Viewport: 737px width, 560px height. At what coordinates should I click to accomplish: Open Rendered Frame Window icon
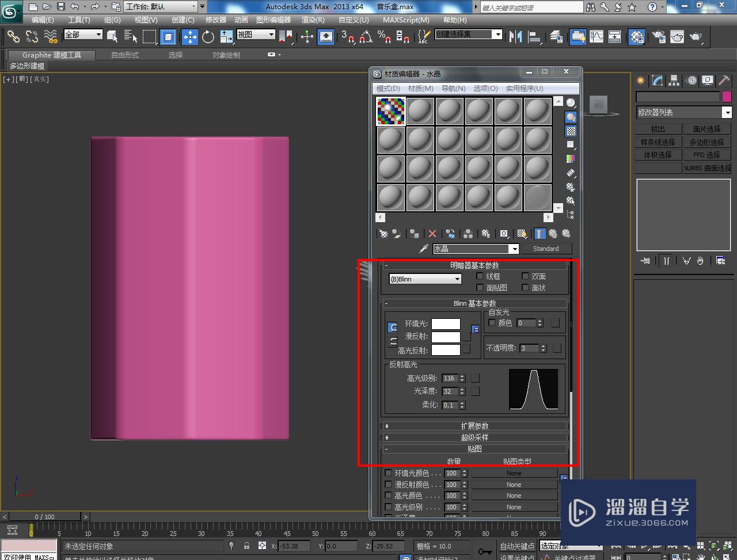pyautogui.click(x=677, y=37)
